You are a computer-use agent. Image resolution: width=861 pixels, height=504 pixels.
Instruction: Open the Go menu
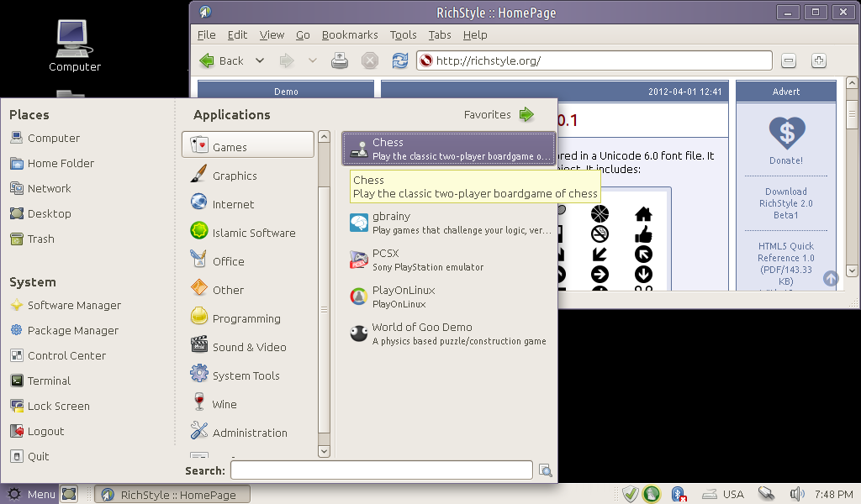(303, 34)
